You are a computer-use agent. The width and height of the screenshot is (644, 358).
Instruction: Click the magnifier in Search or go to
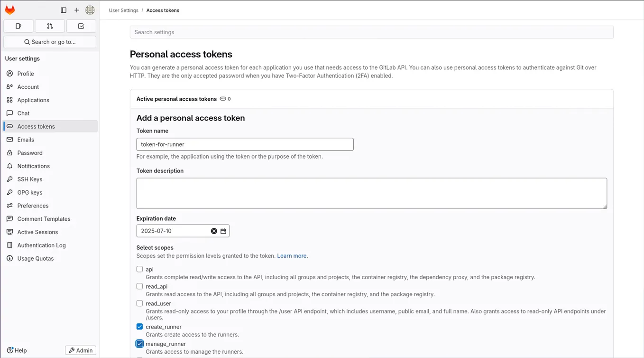pos(28,42)
